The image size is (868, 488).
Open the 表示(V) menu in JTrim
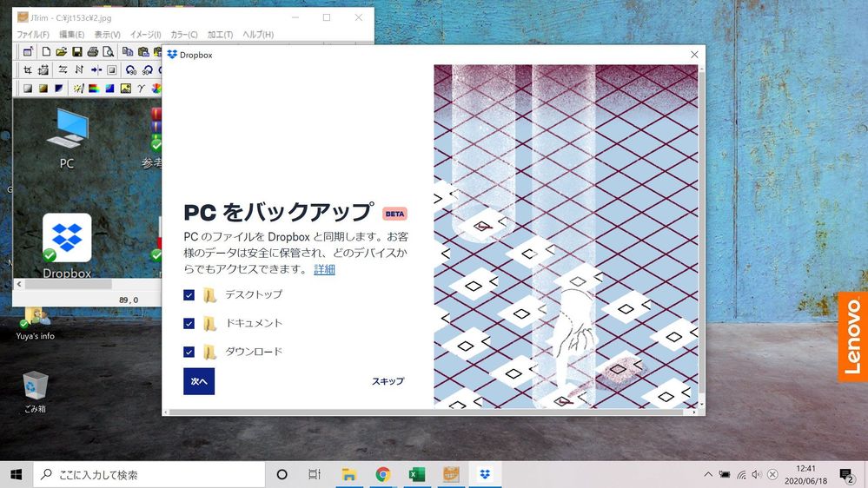(x=107, y=35)
